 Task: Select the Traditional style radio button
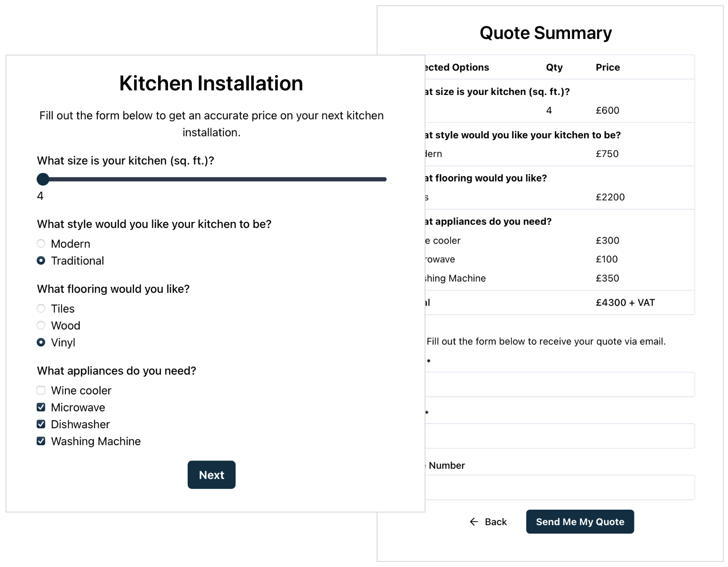(41, 260)
